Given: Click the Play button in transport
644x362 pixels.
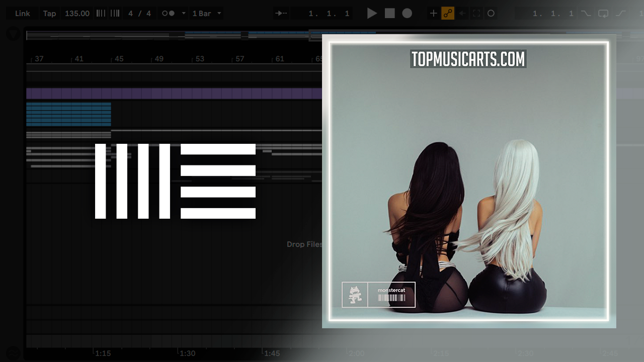Looking at the screenshot, I should pyautogui.click(x=372, y=14).
